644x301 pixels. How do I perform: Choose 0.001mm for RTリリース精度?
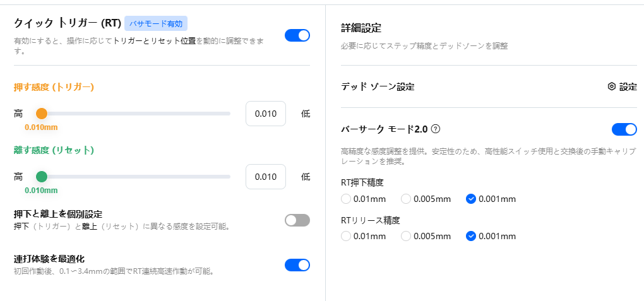coord(470,236)
